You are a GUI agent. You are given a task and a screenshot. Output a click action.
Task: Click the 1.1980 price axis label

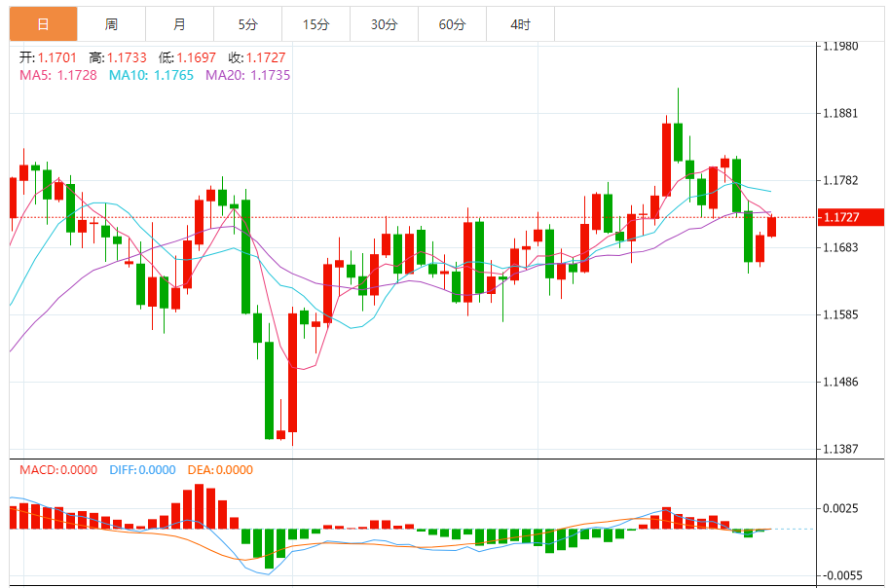840,46
